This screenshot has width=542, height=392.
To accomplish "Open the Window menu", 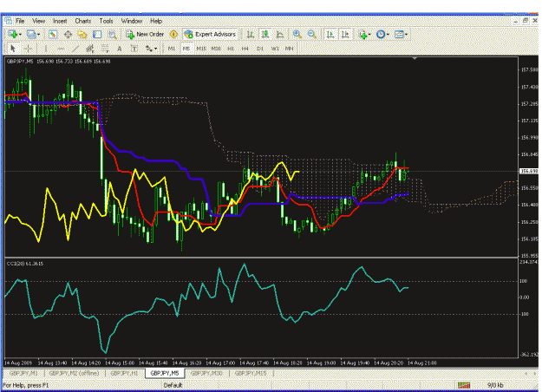I will pos(131,21).
